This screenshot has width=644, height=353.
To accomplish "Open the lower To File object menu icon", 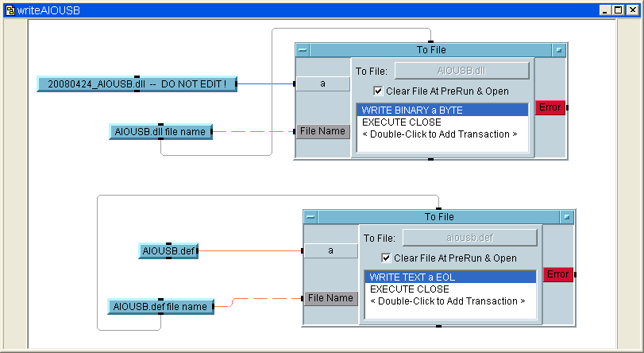I will pyautogui.click(x=567, y=216).
